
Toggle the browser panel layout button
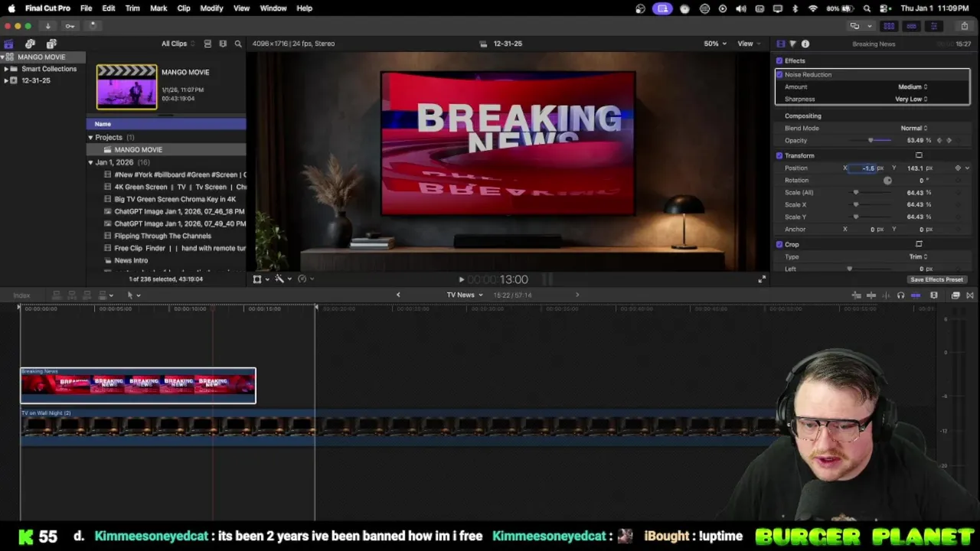click(889, 26)
